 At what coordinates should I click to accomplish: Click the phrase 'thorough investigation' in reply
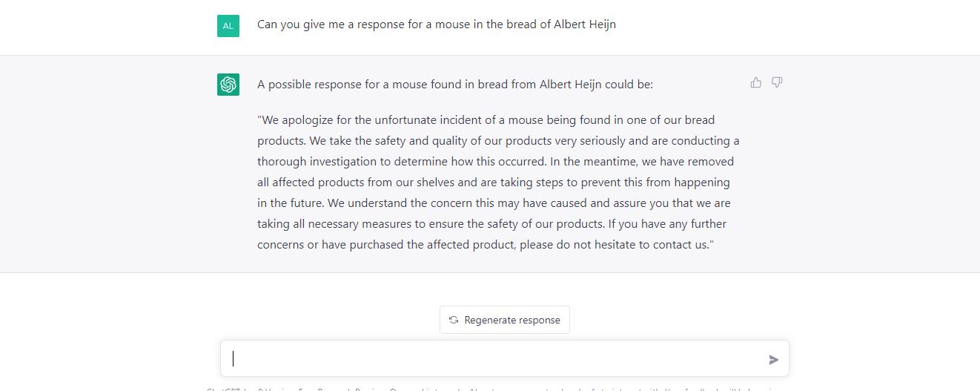pos(318,161)
